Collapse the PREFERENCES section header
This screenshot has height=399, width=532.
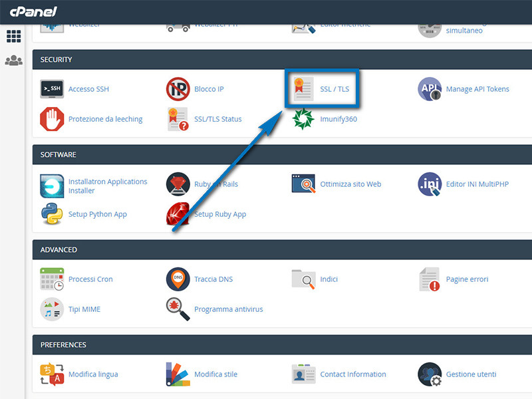[x=282, y=345]
